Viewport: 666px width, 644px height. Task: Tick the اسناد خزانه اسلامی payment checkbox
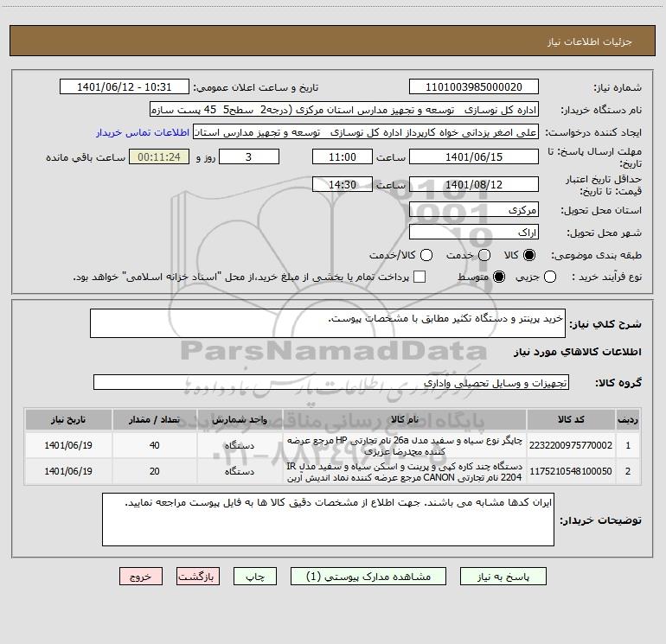419,277
